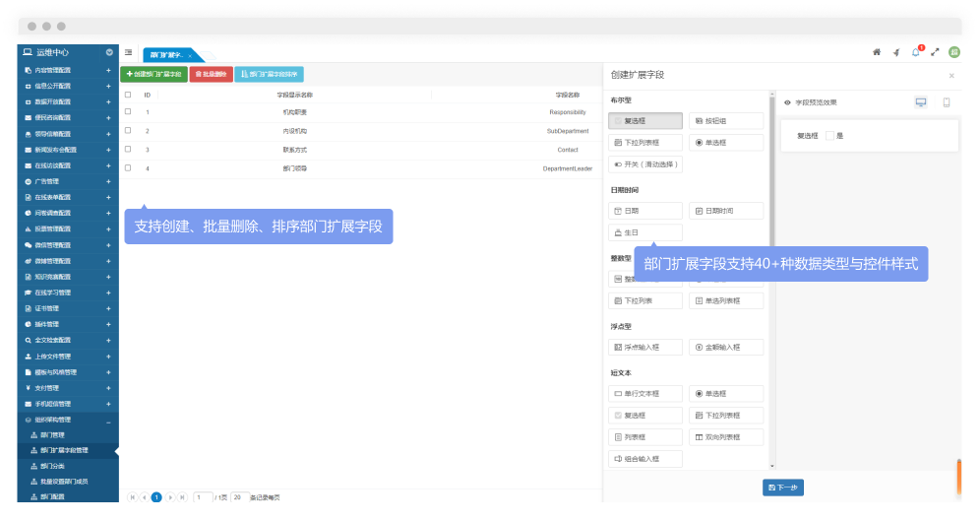
Task: Click the paper-plane icon in top bar
Action: (x=896, y=52)
